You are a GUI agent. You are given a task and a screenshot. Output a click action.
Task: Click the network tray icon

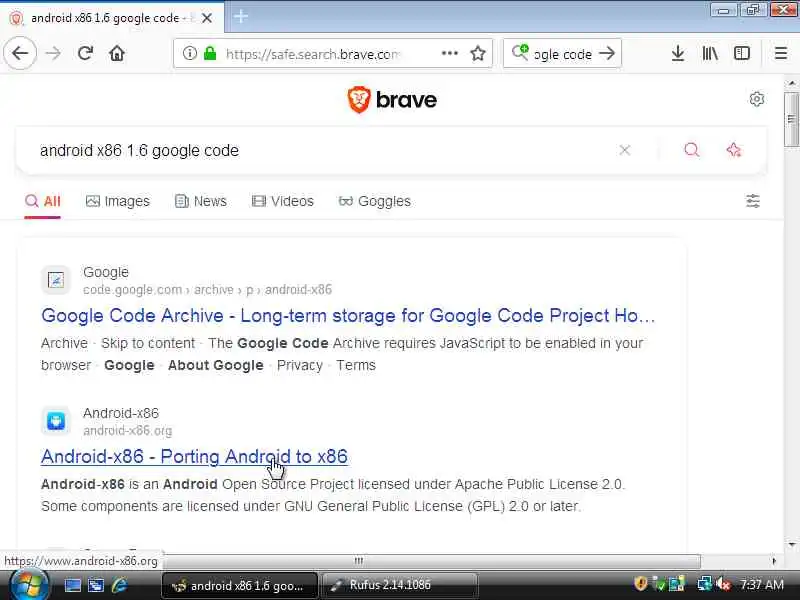(705, 584)
